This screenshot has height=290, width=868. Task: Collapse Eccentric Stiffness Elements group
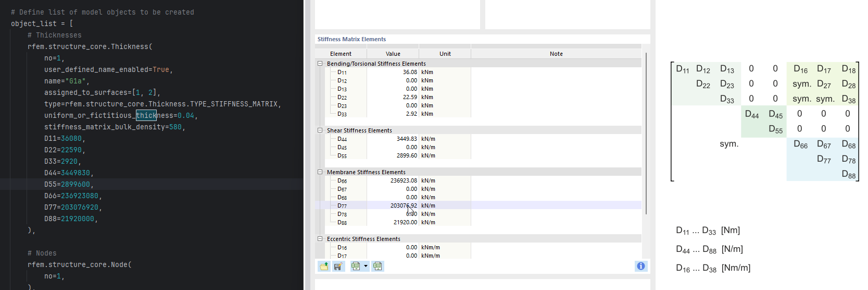coord(320,239)
